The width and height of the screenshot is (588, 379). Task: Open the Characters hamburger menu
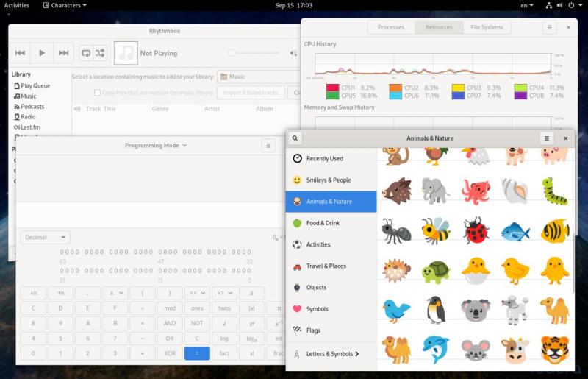pyautogui.click(x=546, y=138)
